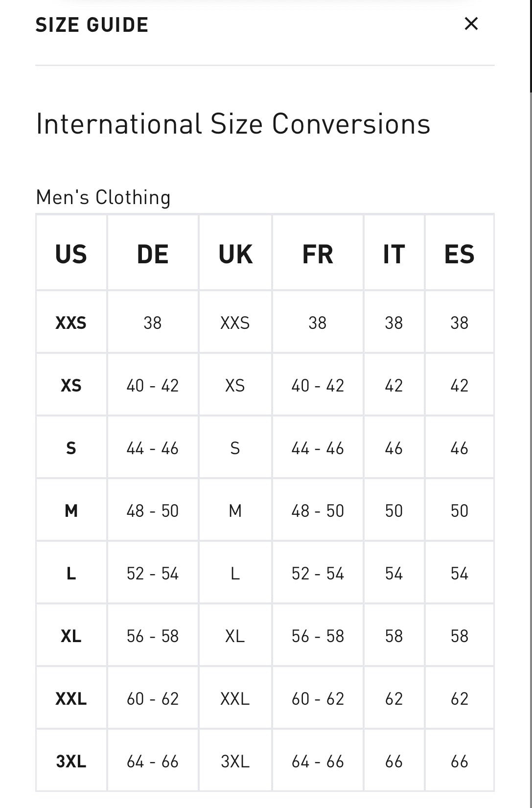The height and width of the screenshot is (808, 532).
Task: Select the ES 66 cell
Action: [x=460, y=762]
